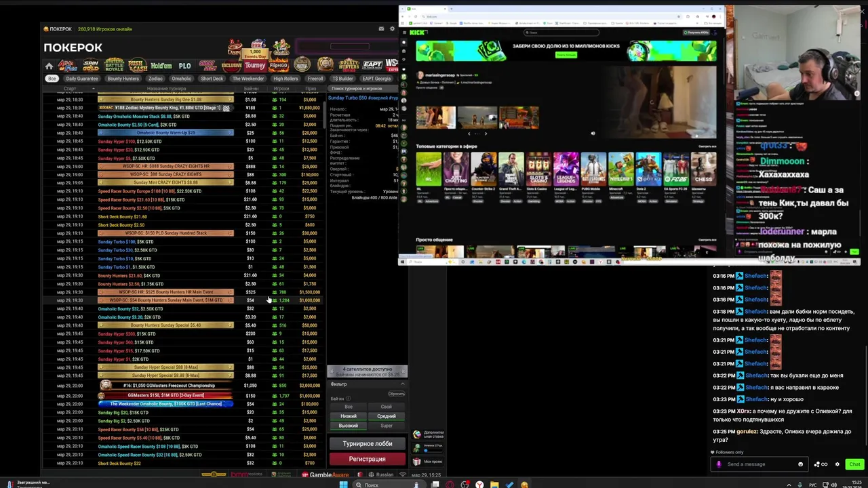
Task: Select the Bounty Hunters filter pill
Action: click(123, 79)
